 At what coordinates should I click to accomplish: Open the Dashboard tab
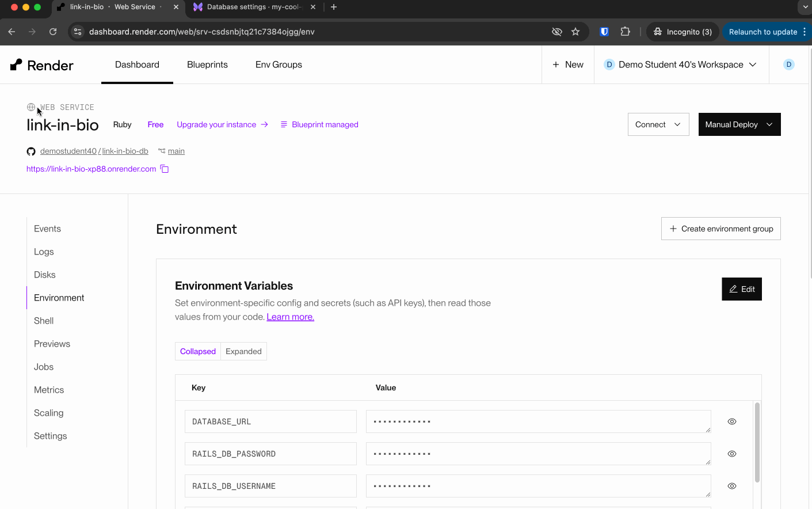coord(137,64)
